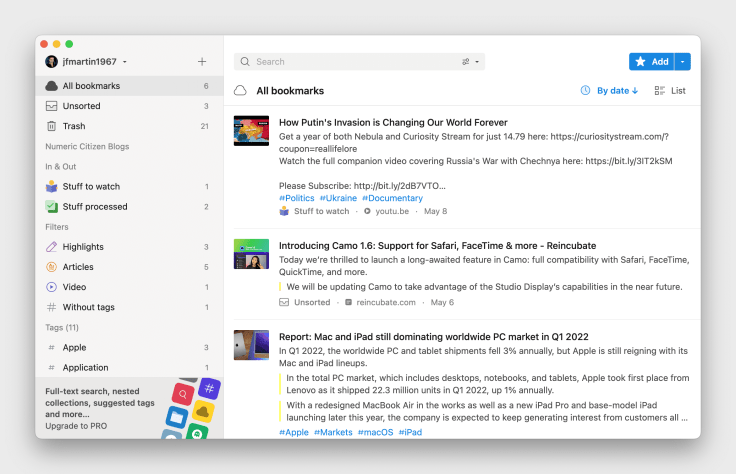
Task: Open How Putin's Invasion bookmark title
Action: coord(393,122)
